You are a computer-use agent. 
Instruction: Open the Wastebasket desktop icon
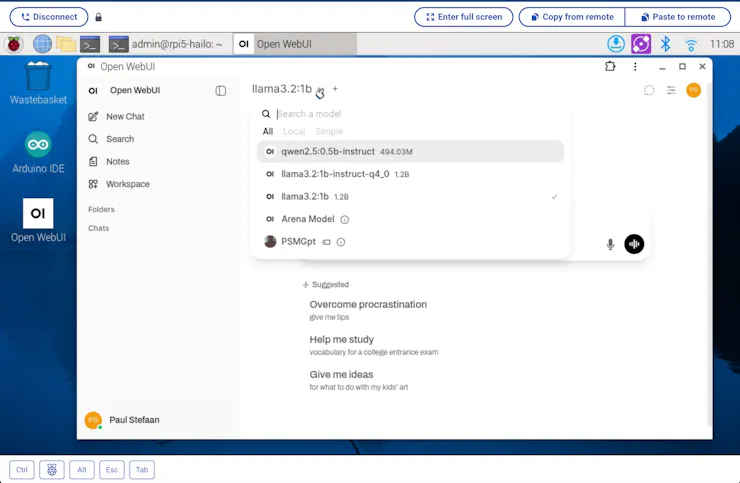tap(38, 83)
